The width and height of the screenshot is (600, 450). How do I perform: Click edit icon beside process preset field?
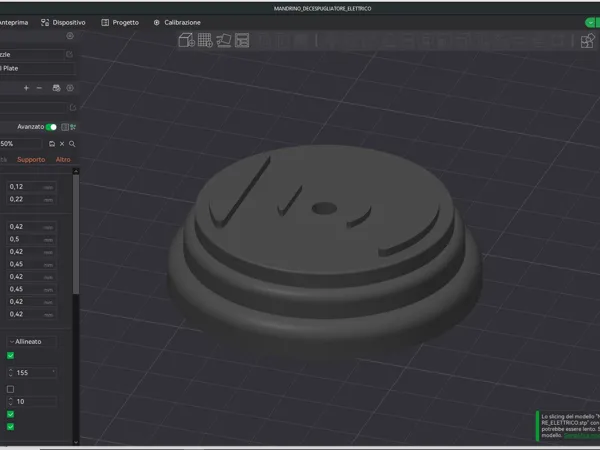pos(73,108)
